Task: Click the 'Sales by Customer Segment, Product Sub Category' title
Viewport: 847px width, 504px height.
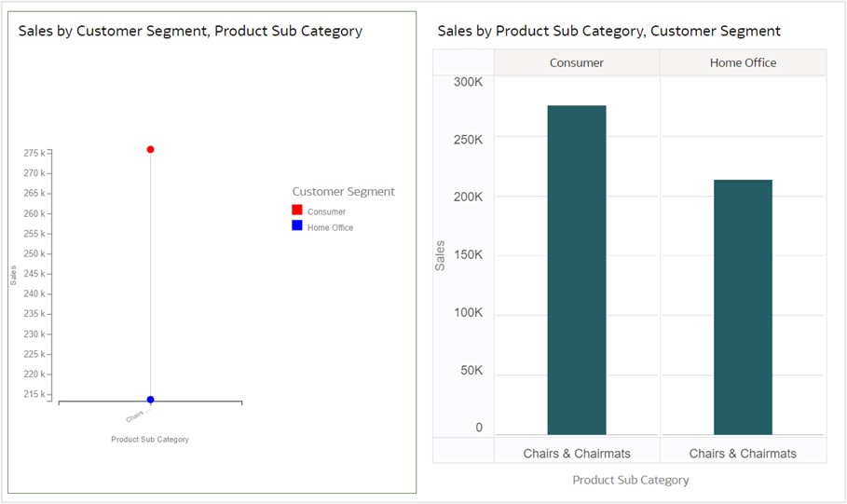Action: 190,31
